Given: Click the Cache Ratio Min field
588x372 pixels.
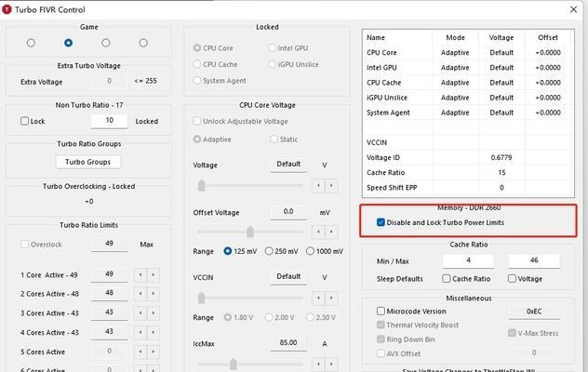Looking at the screenshot, I should pyautogui.click(x=468, y=260).
